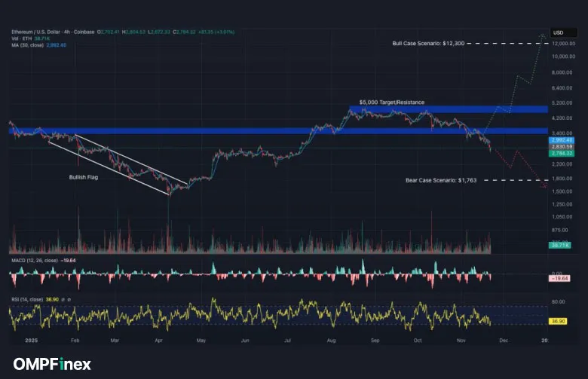Click the 2025 label on time axis

tap(30, 340)
